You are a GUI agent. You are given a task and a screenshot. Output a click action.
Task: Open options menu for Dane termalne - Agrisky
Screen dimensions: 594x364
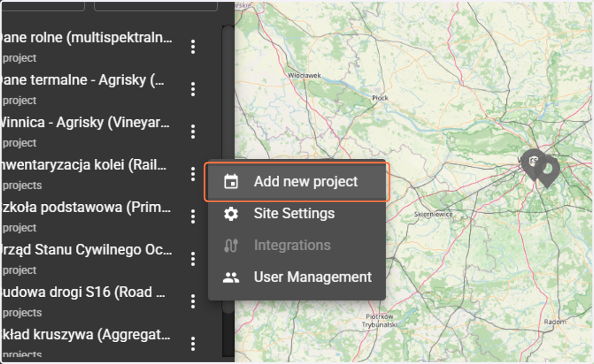click(193, 90)
